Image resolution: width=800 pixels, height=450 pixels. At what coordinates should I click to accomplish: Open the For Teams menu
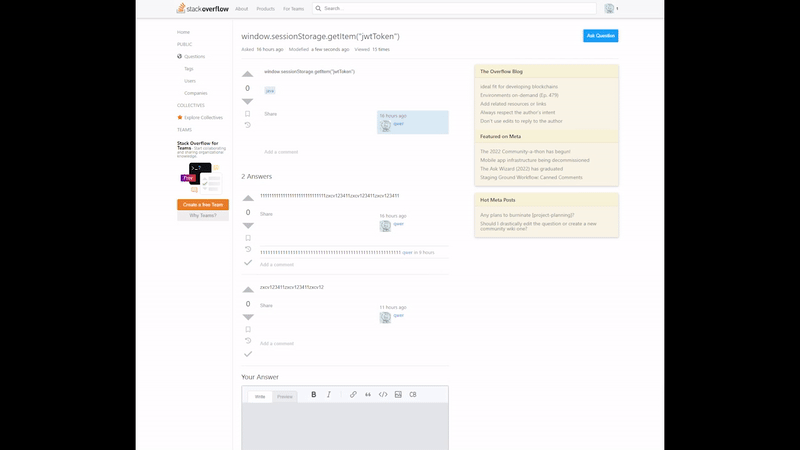click(293, 9)
